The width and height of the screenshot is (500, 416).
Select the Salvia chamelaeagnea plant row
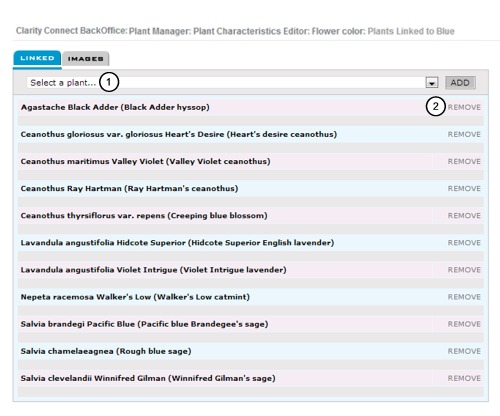[x=250, y=351]
